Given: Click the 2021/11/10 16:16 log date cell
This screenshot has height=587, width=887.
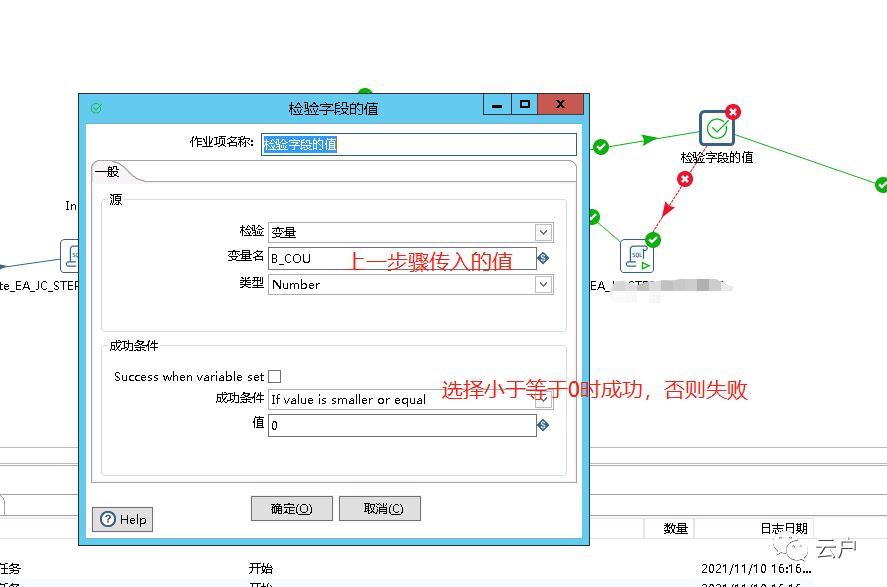Looking at the screenshot, I should coord(756,568).
